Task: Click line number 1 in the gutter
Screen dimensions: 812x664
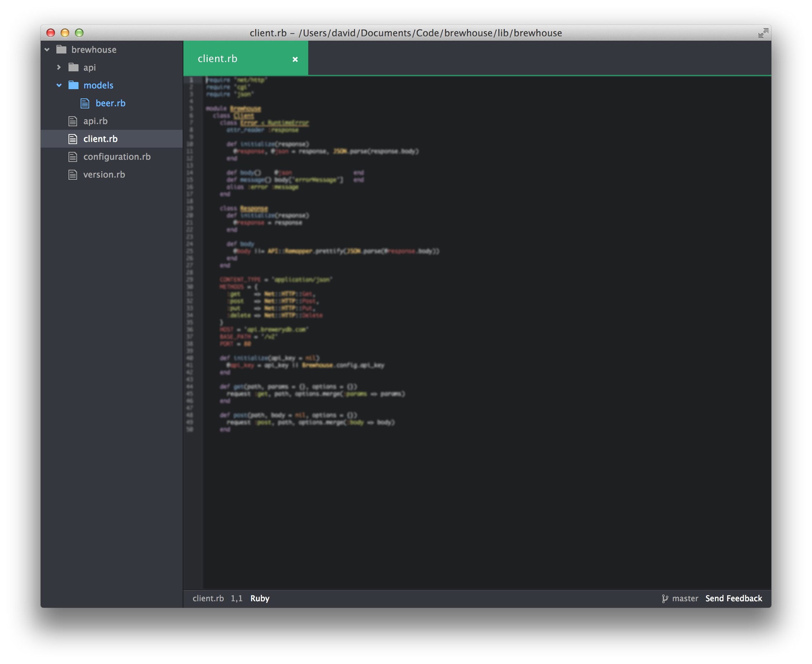Action: pos(191,80)
